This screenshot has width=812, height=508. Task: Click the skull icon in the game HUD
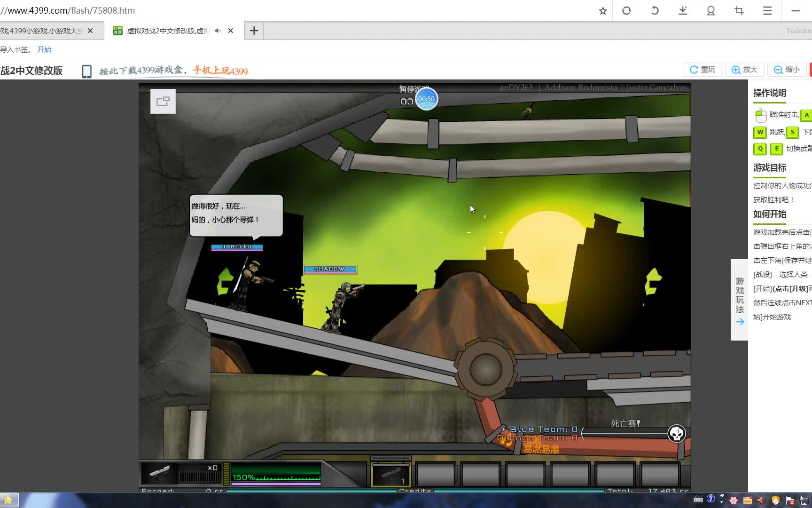pos(677,434)
